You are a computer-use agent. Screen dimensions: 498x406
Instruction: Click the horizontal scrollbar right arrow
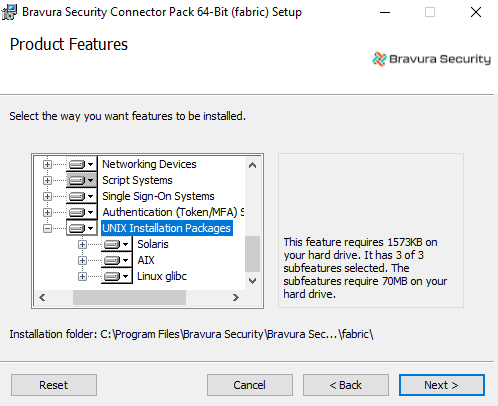click(x=236, y=297)
